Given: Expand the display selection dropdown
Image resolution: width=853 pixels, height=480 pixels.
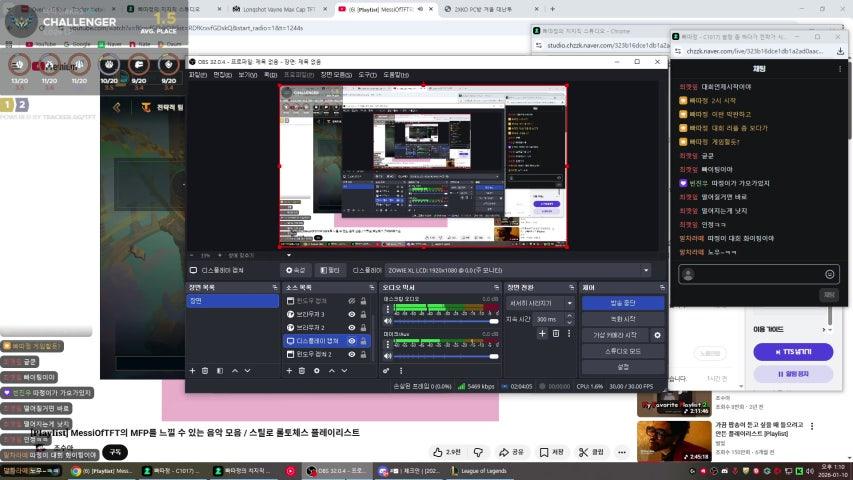Looking at the screenshot, I should pos(646,270).
